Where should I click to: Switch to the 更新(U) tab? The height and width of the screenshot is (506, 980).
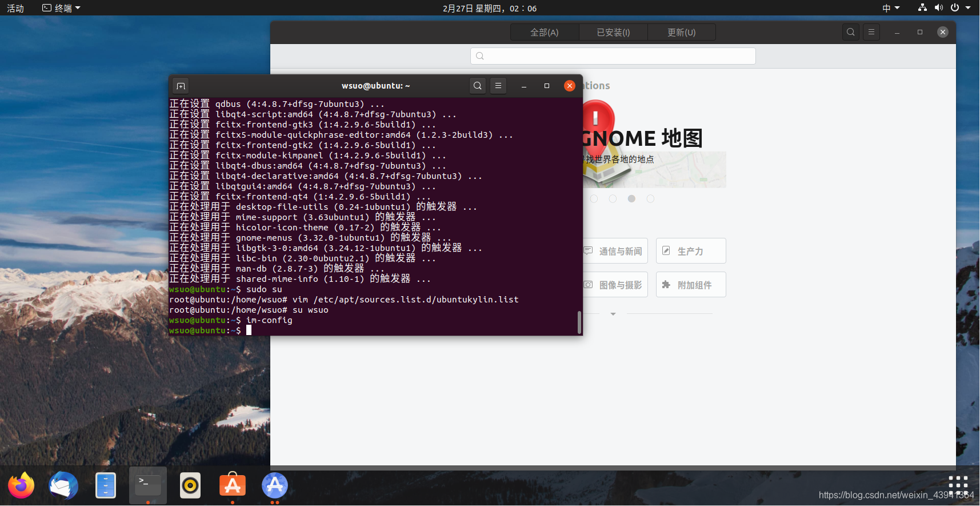(682, 33)
